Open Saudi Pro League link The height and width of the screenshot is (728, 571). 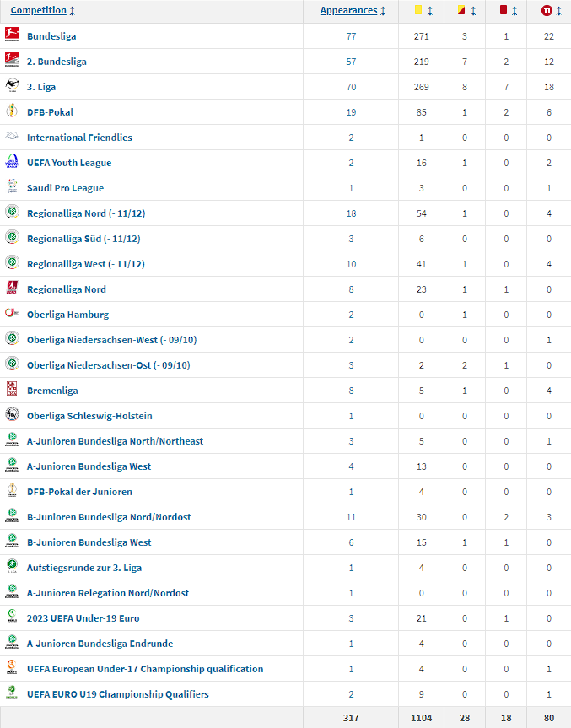coord(66,188)
